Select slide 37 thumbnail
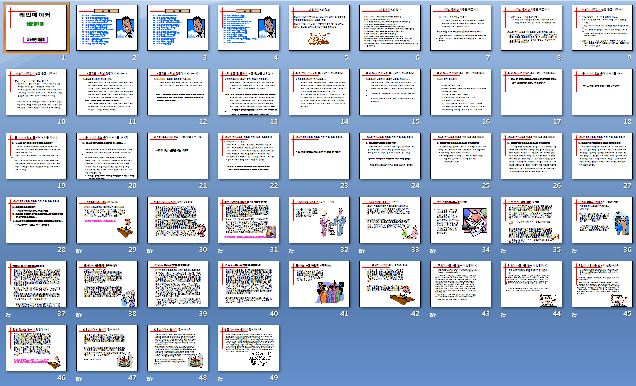The height and width of the screenshot is (386, 636). point(36,284)
